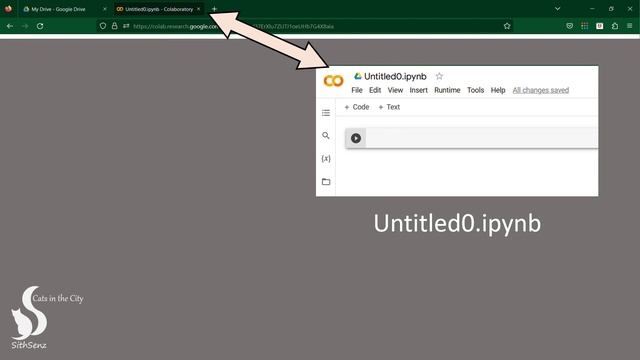Bookmark this page with the star icon

507,26
